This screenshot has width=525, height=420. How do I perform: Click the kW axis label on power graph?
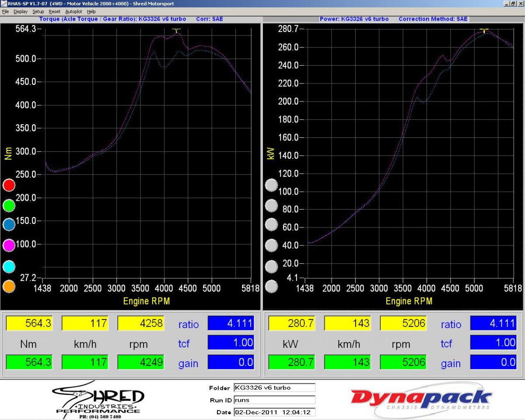point(270,153)
